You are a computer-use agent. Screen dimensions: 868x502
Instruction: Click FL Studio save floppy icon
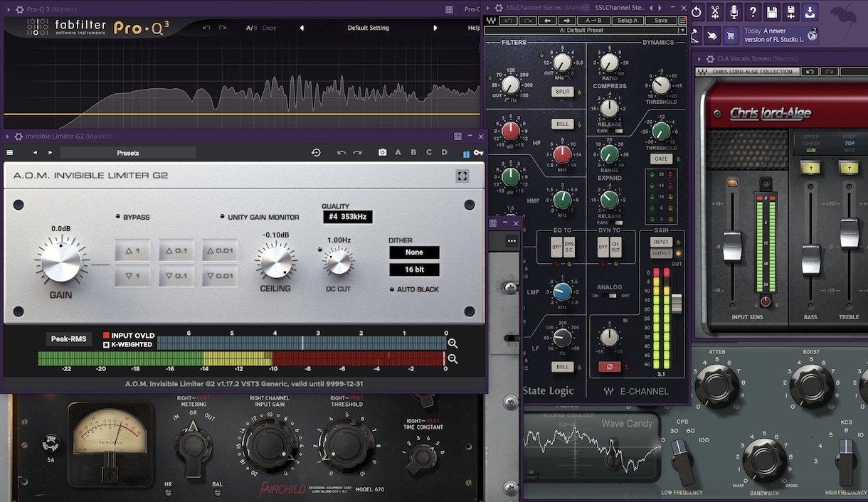pyautogui.click(x=772, y=12)
